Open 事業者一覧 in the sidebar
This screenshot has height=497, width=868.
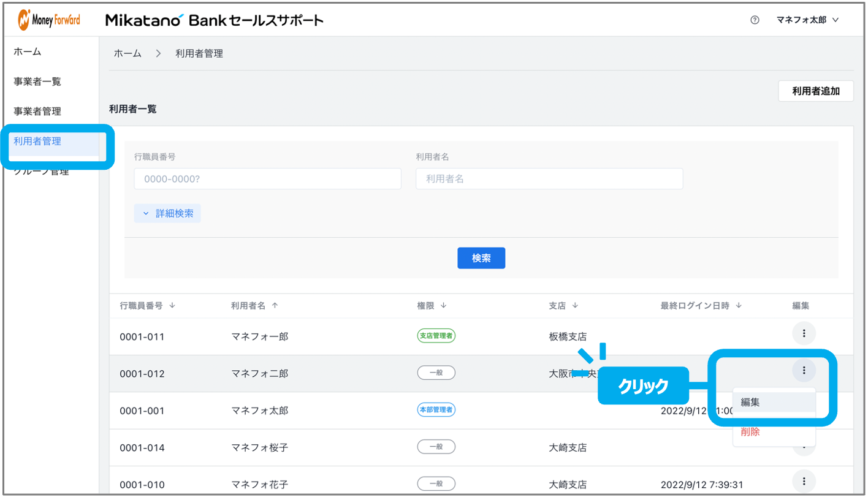[37, 82]
